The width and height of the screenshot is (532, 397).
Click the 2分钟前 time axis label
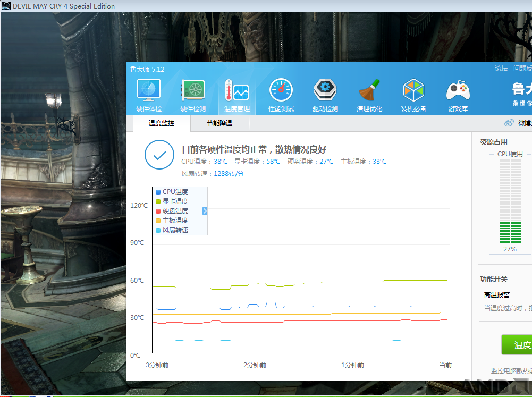coord(255,365)
